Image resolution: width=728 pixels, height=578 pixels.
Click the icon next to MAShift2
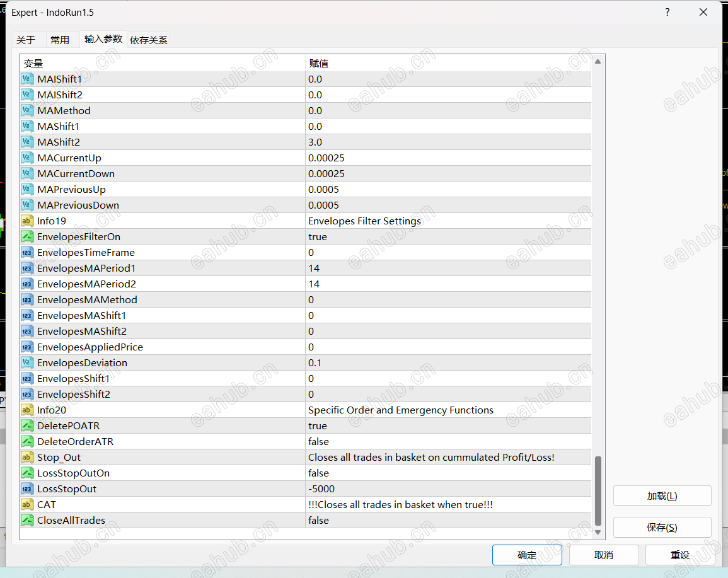(x=27, y=142)
